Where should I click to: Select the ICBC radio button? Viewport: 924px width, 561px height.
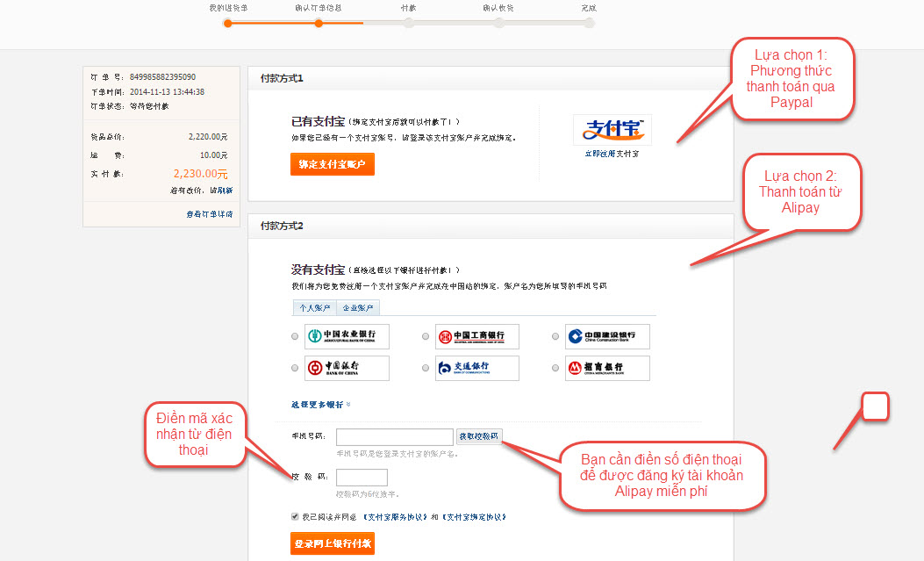click(426, 336)
